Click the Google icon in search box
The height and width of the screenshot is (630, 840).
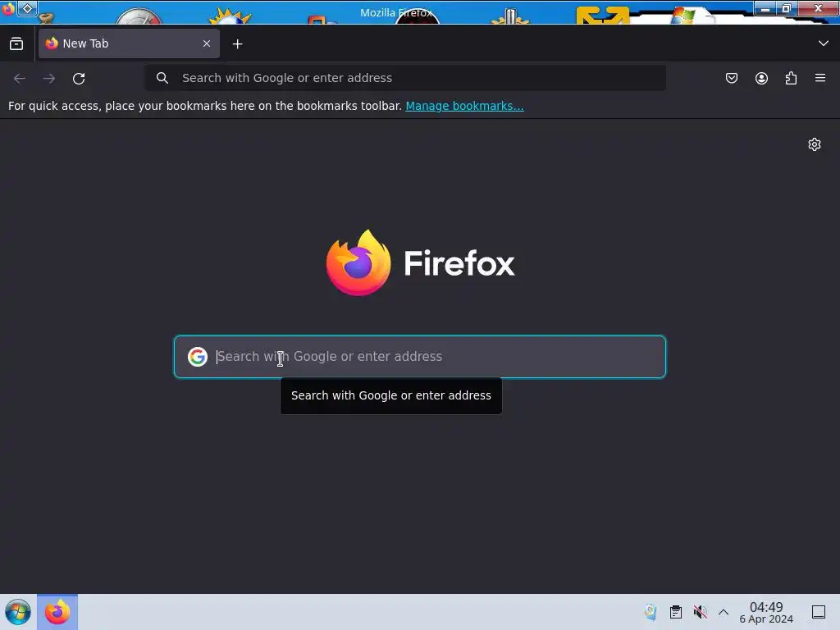pyautogui.click(x=198, y=357)
